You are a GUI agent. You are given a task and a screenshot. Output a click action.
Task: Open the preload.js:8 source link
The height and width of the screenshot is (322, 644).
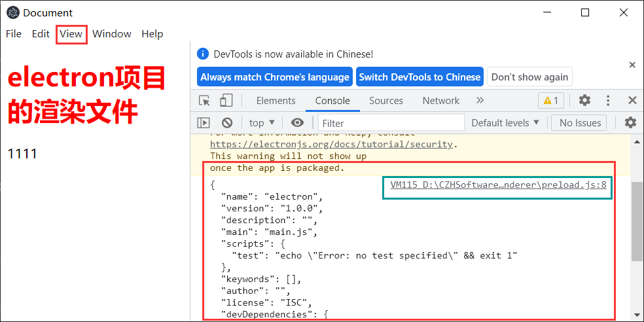pos(498,185)
